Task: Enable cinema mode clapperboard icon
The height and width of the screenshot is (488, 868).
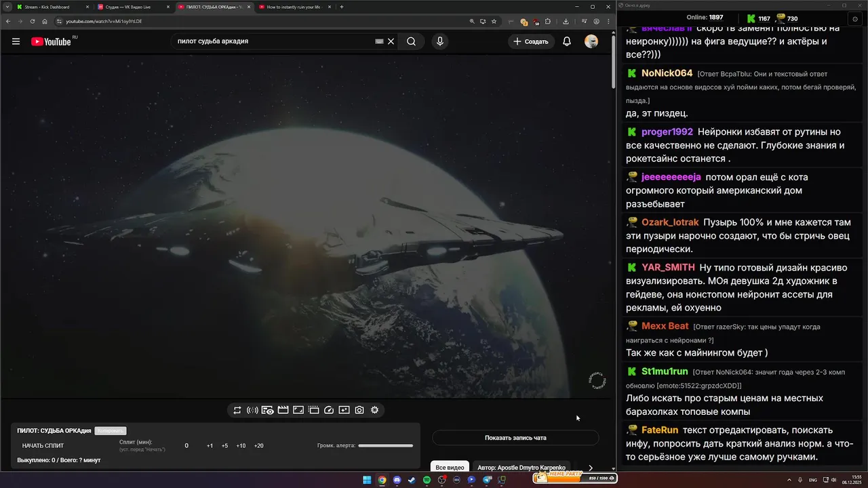Action: coord(283,410)
